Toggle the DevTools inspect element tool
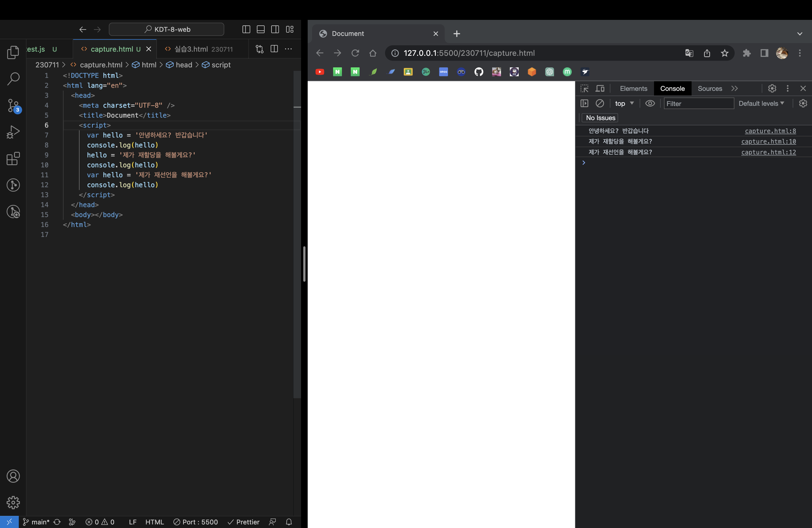Image resolution: width=812 pixels, height=528 pixels. coord(584,89)
